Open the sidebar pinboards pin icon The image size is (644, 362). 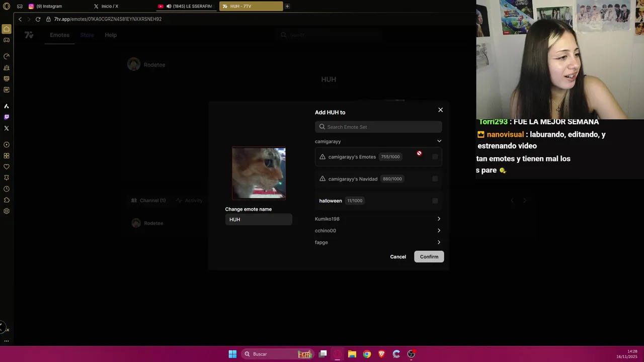(x=7, y=178)
